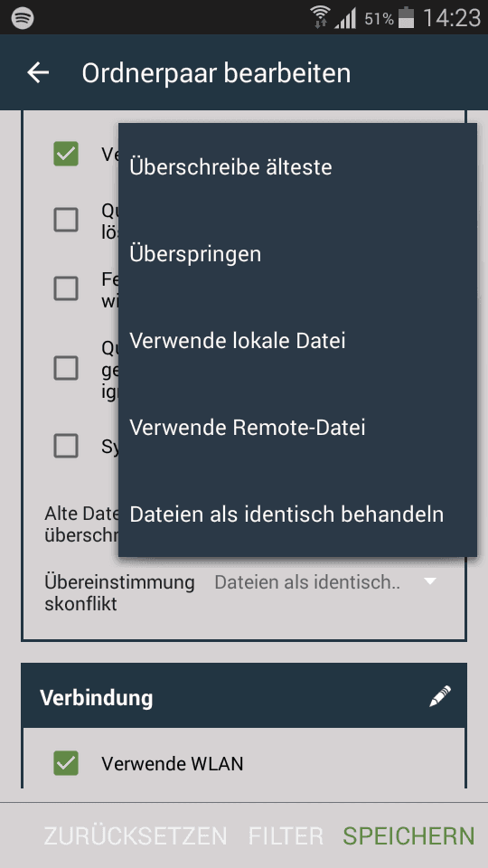Disable the topmost checked green checkbox
488x868 pixels.
(x=66, y=154)
